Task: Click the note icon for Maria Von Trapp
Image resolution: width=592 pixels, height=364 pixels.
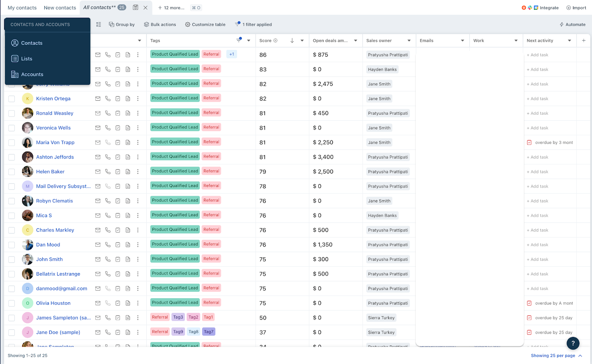Action: pyautogui.click(x=128, y=142)
